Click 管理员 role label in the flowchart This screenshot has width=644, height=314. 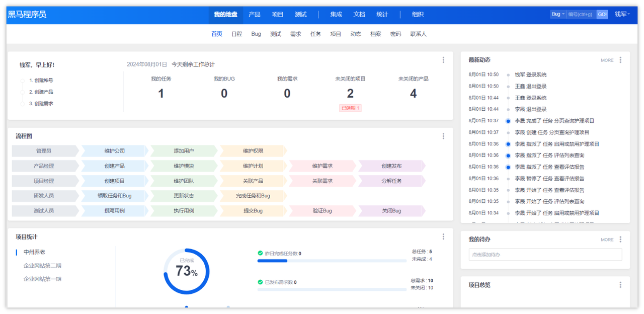[43, 151]
